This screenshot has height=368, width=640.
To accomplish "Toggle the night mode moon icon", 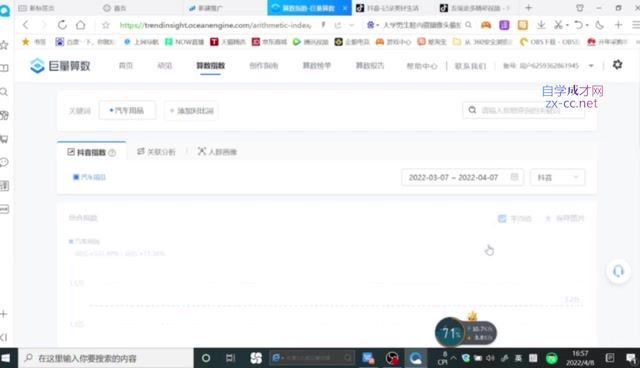I will pos(599,25).
